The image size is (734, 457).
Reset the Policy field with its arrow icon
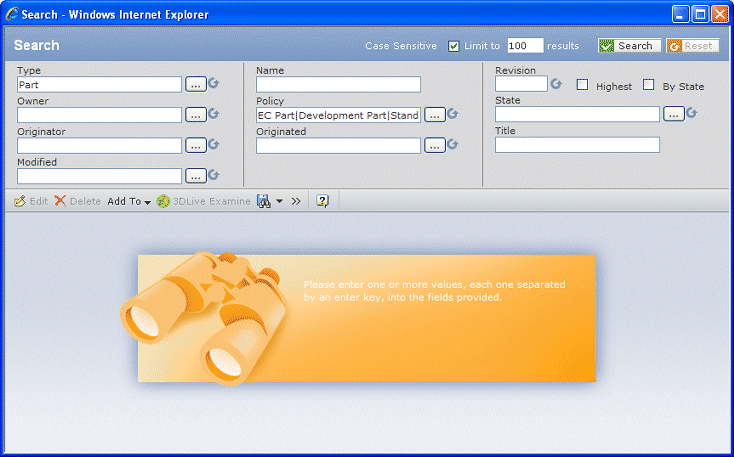[452, 114]
